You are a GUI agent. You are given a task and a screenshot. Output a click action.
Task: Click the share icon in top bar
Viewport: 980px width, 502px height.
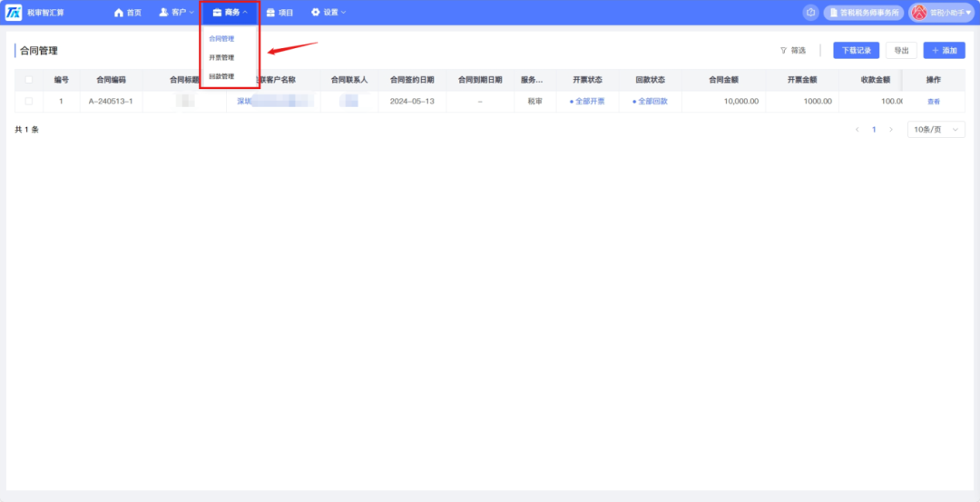810,13
